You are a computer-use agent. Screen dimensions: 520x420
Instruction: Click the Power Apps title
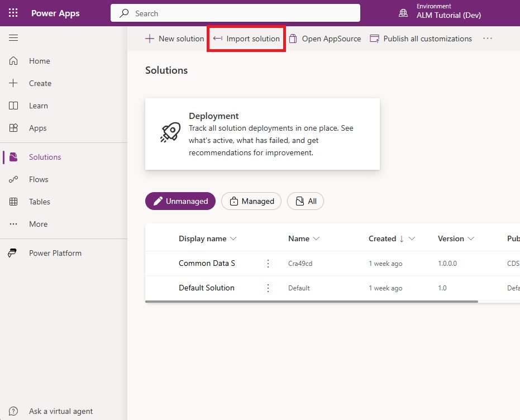[55, 13]
